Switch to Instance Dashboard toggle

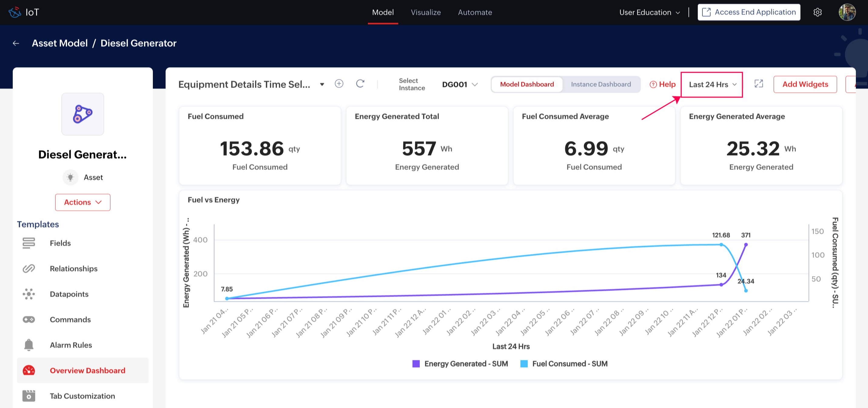click(601, 84)
